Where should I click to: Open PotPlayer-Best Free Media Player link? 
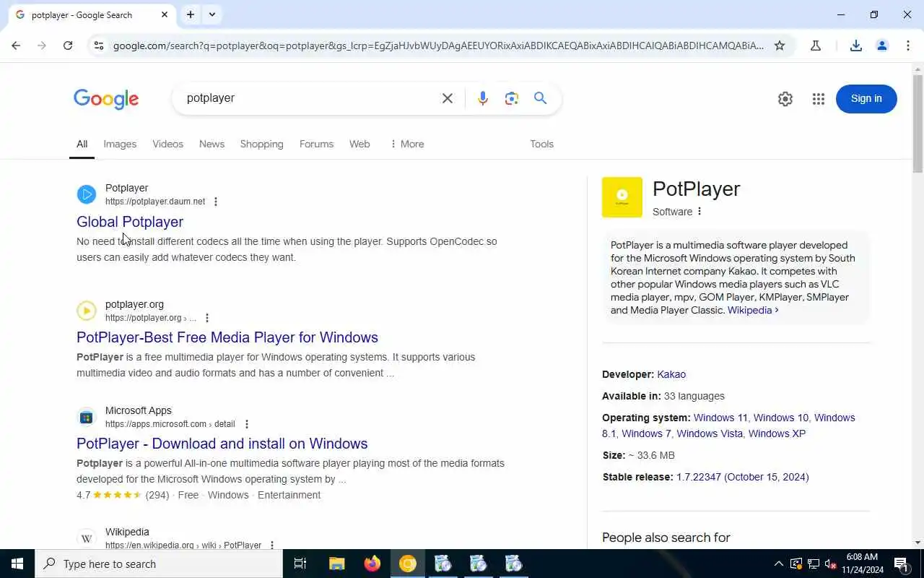click(227, 337)
